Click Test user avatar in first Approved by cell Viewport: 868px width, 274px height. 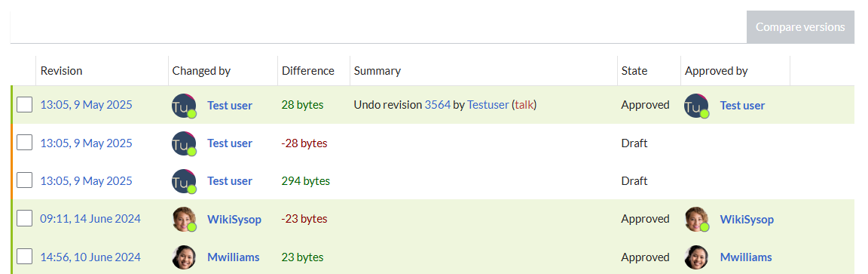696,106
